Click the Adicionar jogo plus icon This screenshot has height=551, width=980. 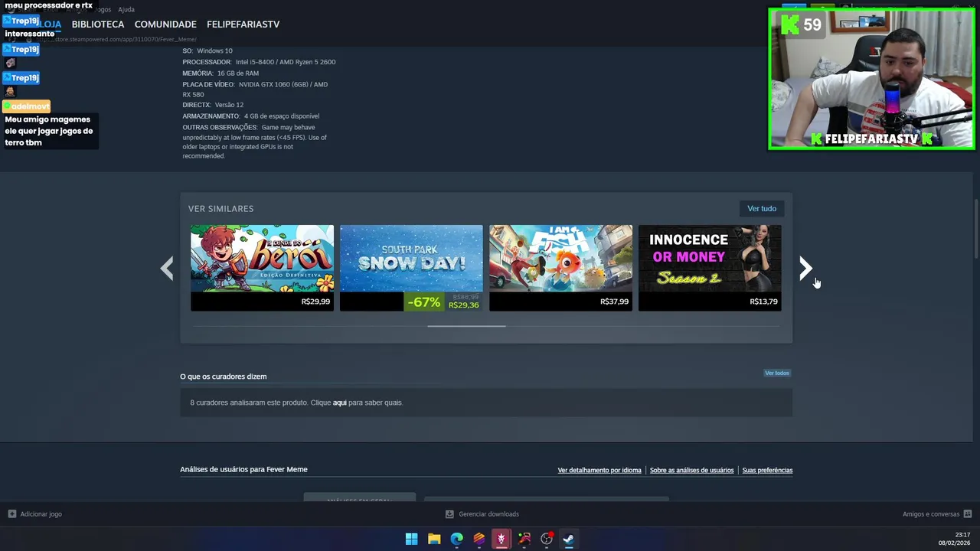(x=11, y=514)
